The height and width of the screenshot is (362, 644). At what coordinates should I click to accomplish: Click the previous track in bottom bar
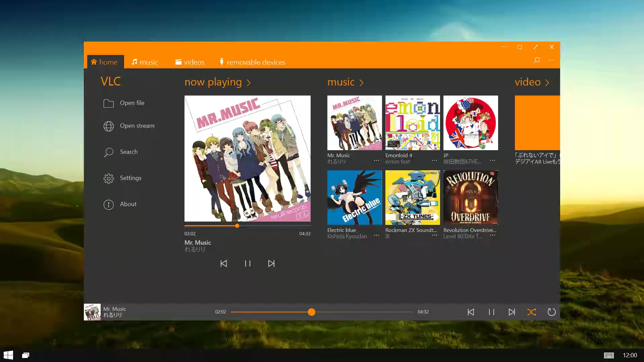471,312
